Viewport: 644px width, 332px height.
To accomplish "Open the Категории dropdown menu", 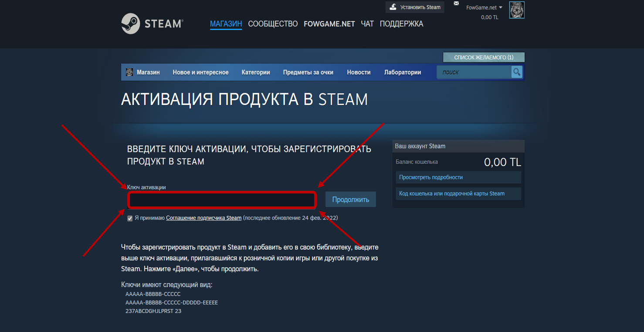I will click(256, 72).
